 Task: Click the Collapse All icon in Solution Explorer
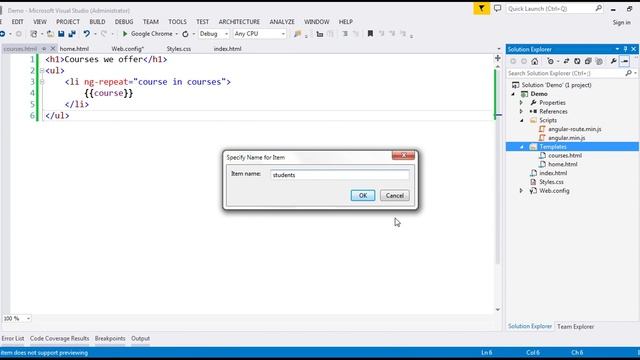pyautogui.click(x=588, y=61)
